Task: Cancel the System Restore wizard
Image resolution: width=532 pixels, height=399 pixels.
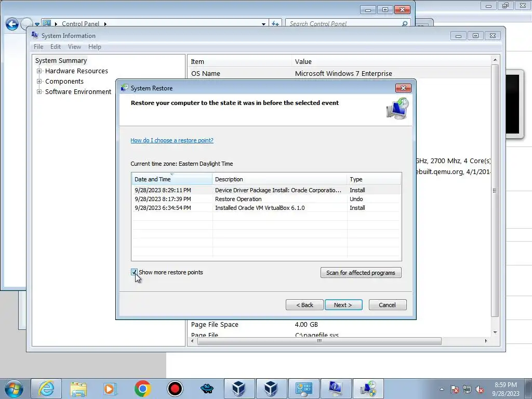Action: pos(388,304)
